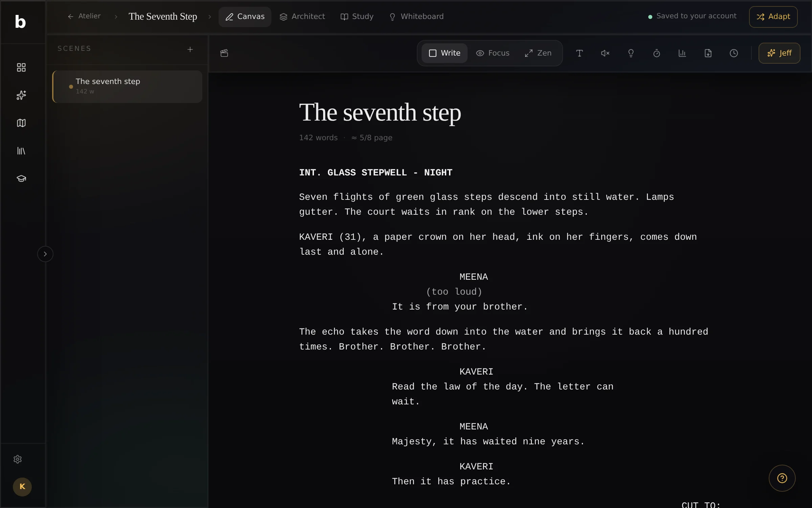This screenshot has width=812, height=508.
Task: Add a new scene with plus icon
Action: [190, 49]
